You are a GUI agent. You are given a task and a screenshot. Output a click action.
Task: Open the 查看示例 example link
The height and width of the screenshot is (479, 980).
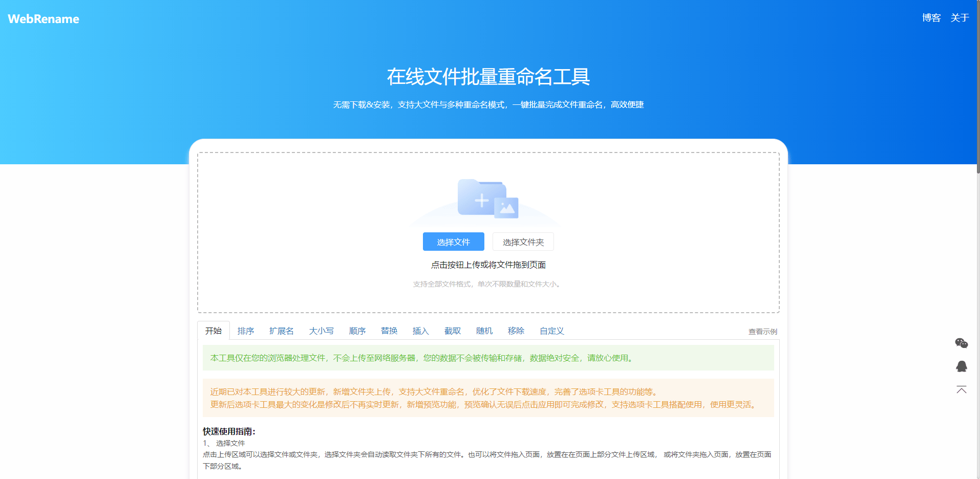tap(762, 331)
